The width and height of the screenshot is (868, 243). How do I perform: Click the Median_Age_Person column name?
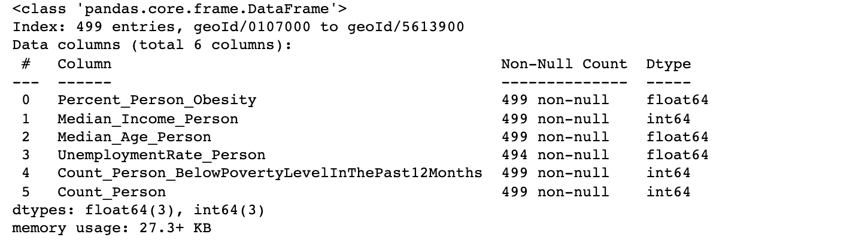(134, 137)
